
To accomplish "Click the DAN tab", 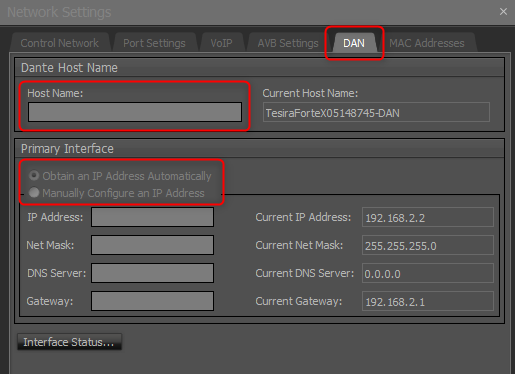I will pos(354,43).
